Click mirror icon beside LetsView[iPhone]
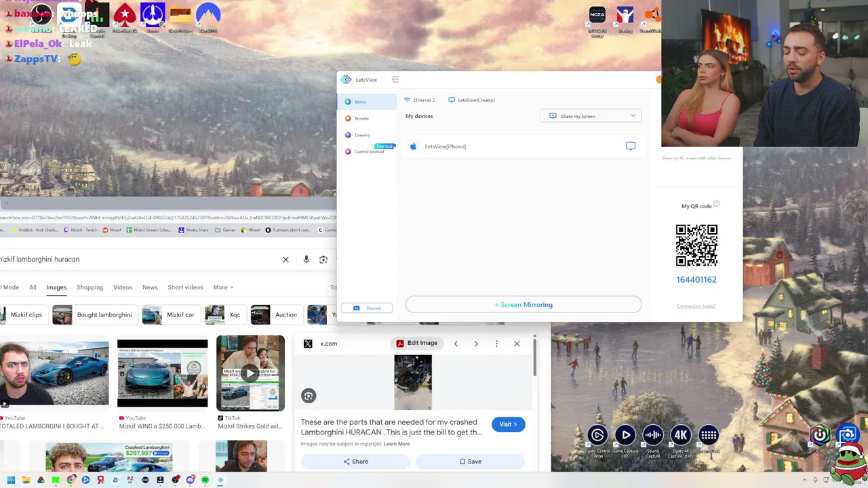This screenshot has width=868, height=488. (x=631, y=146)
